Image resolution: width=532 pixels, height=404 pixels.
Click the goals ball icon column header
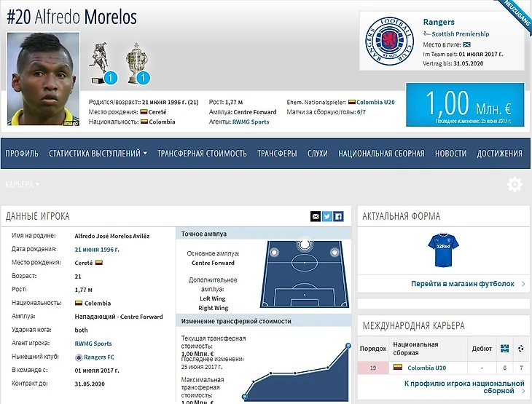click(520, 349)
